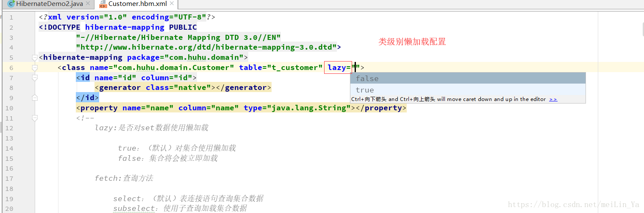
Task: Click line number 10 in the gutter
Action: click(9, 108)
